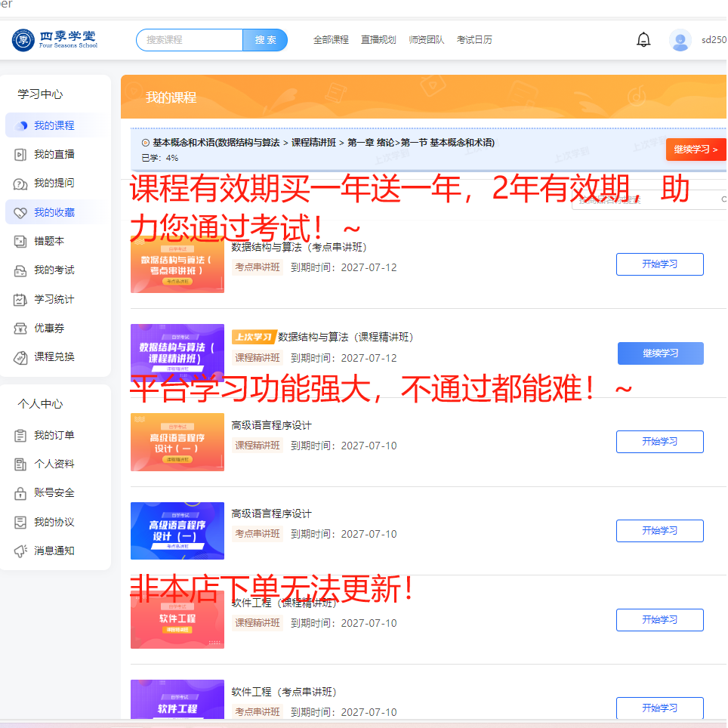The image size is (728, 728).
Task: Click the 错题本 notebook icon
Action: [20, 242]
